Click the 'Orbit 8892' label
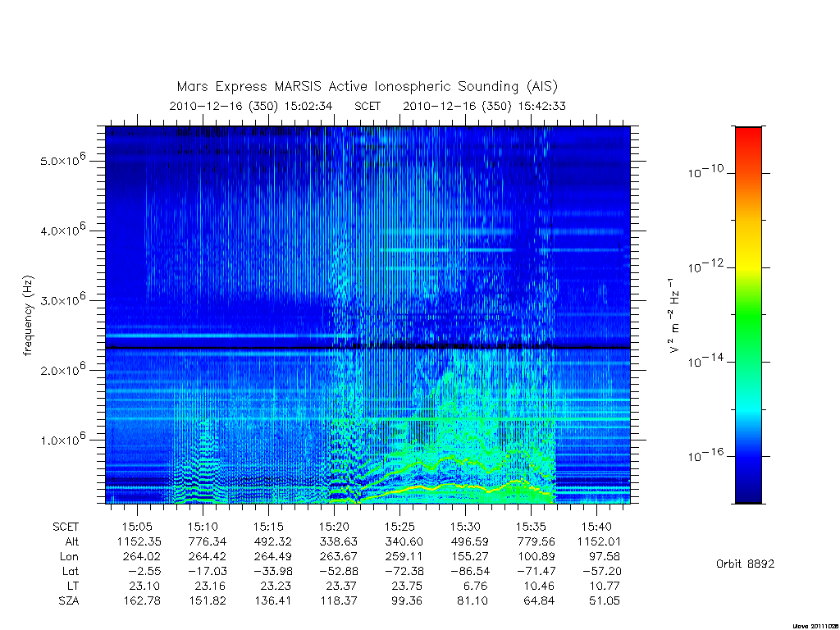840x630 pixels. (x=745, y=564)
